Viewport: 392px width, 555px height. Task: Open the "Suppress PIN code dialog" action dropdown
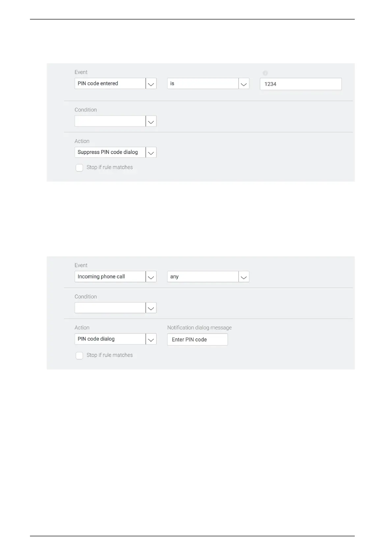110,153
